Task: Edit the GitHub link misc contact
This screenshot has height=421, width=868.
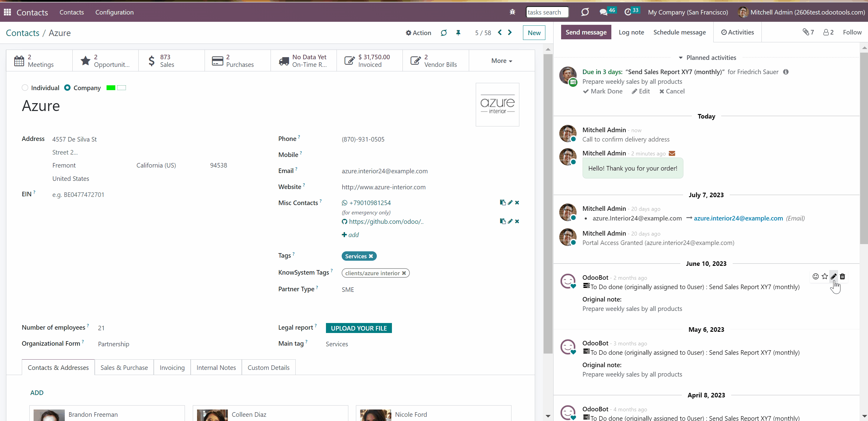Action: point(510,221)
